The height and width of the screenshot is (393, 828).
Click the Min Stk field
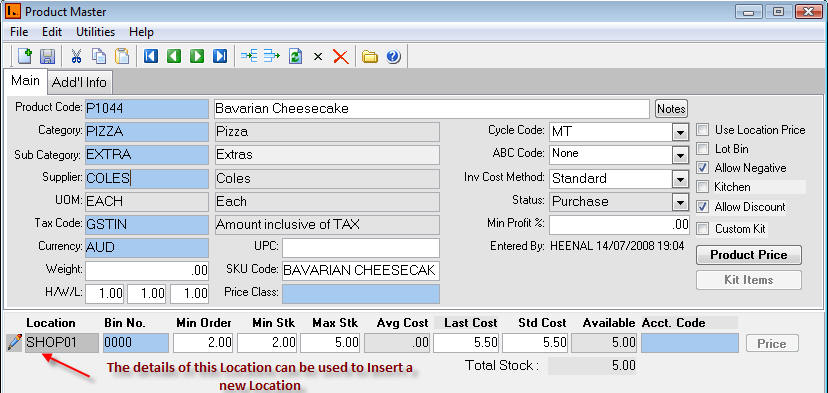point(267,343)
